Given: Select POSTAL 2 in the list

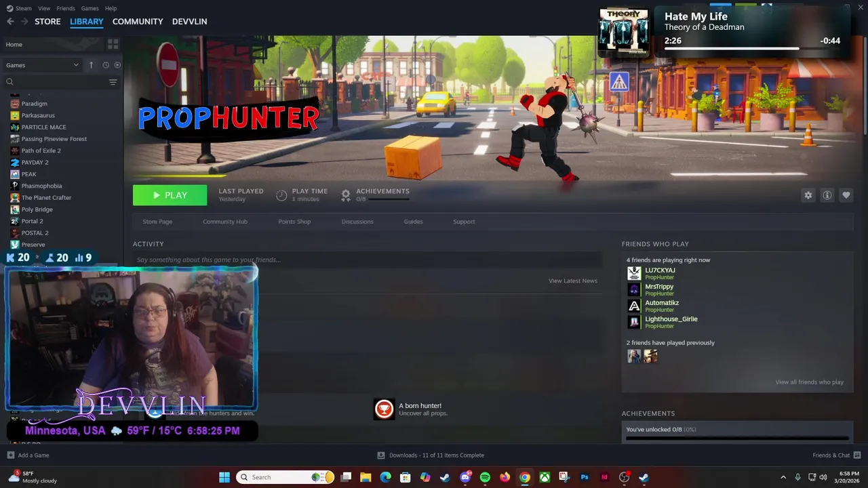Looking at the screenshot, I should [x=35, y=232].
